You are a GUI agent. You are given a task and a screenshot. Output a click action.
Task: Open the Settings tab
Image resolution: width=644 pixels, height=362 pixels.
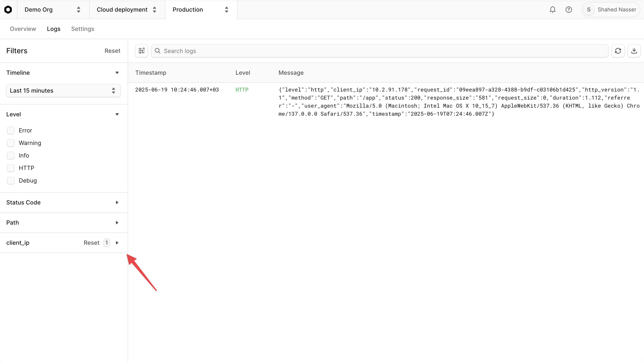click(82, 29)
